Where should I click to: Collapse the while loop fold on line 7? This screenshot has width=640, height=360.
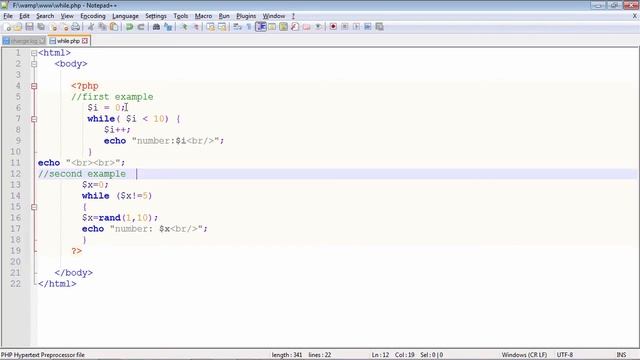(x=34, y=119)
